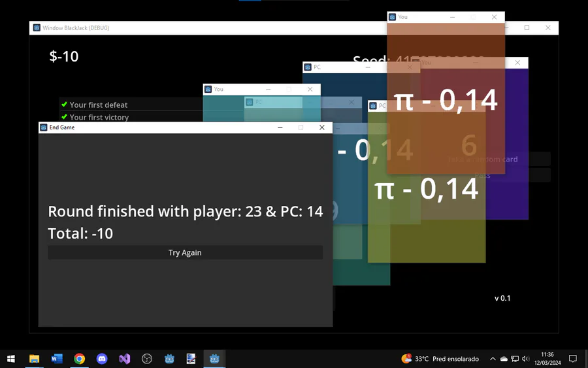Expand the hidden system tray icons chevron
The width and height of the screenshot is (588, 368).
coord(493,359)
